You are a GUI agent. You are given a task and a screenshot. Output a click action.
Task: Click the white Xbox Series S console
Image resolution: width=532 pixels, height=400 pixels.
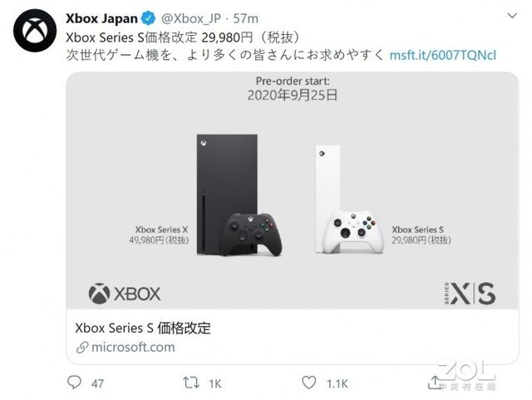tap(328, 200)
